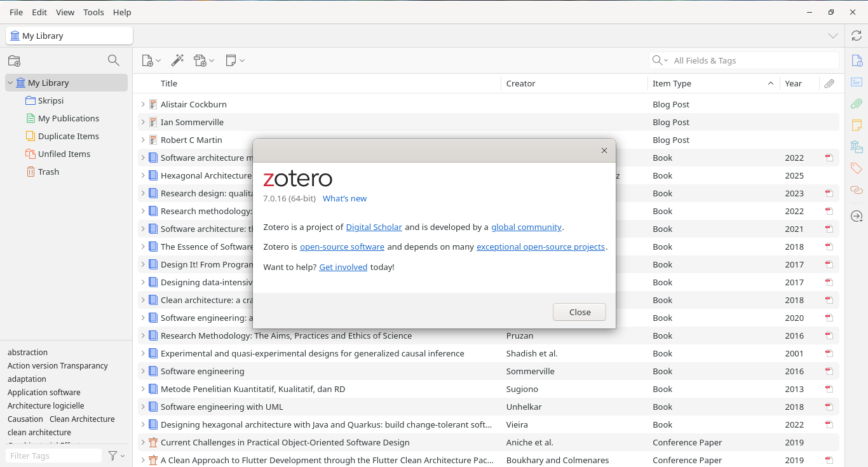Expand the Current Challenges conference paper row
The width and height of the screenshot is (868, 467).
(x=143, y=442)
